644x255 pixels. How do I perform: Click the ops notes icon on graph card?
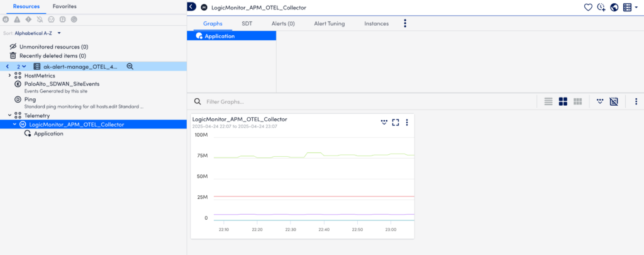[384, 122]
